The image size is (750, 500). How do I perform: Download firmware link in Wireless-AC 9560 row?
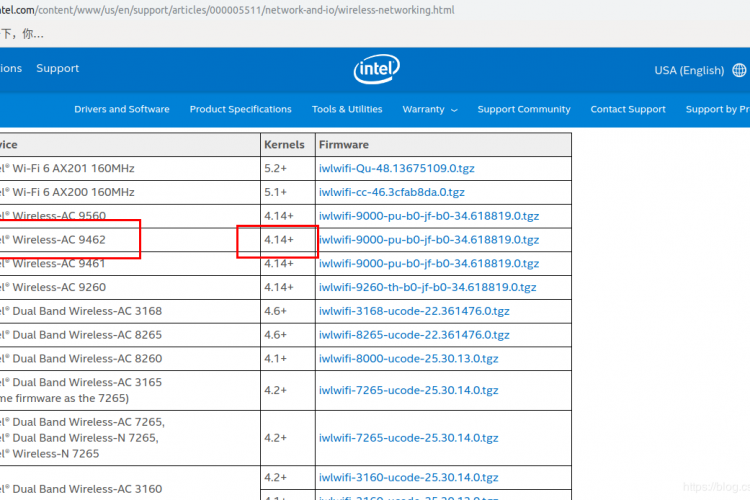[429, 216]
